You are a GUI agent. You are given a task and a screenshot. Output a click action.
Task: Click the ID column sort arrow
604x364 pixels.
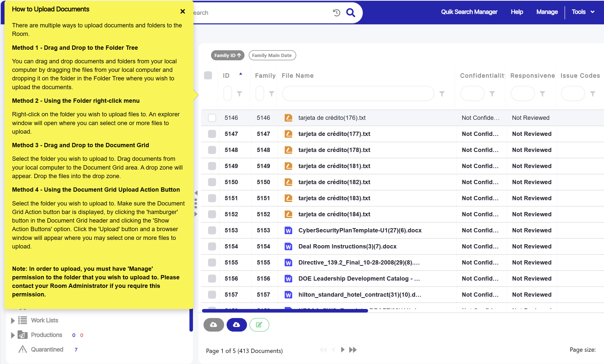pyautogui.click(x=240, y=74)
